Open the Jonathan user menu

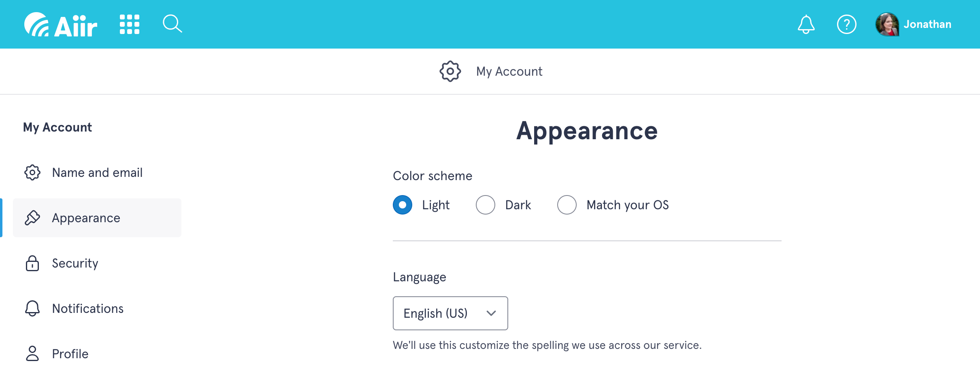coord(927,25)
